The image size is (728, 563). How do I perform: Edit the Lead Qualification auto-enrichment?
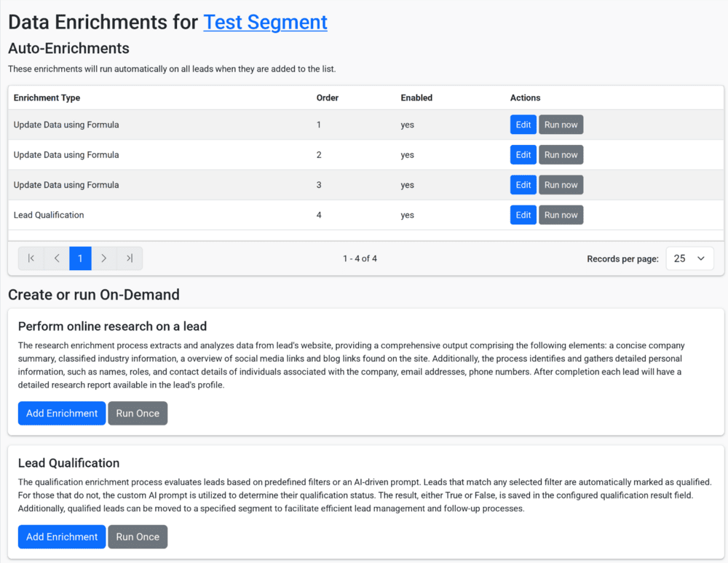click(523, 214)
